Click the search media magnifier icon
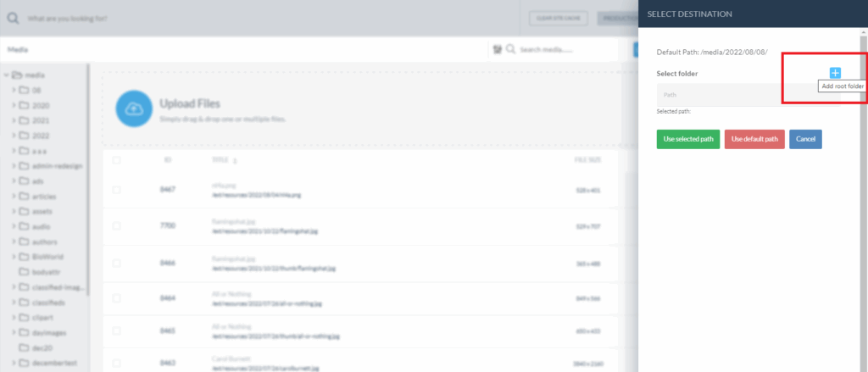Viewport: 868px width, 372px height. [x=510, y=49]
